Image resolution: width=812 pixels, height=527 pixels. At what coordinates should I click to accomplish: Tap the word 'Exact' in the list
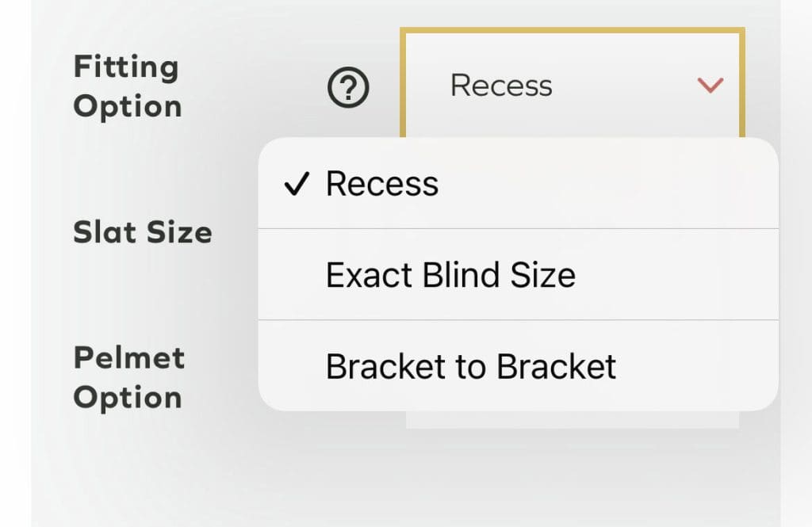(x=364, y=275)
